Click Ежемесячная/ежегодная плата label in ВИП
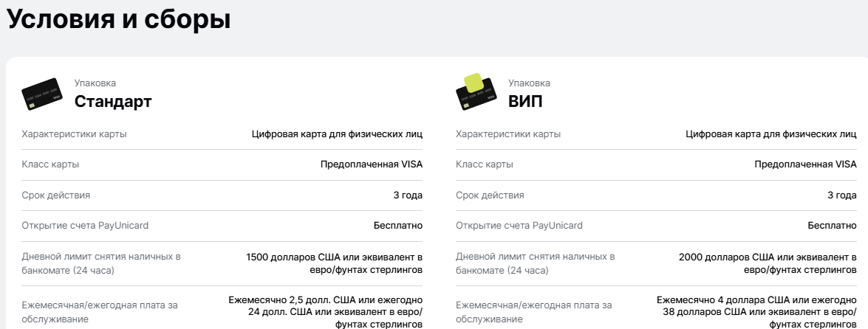The image size is (868, 329). [x=533, y=312]
